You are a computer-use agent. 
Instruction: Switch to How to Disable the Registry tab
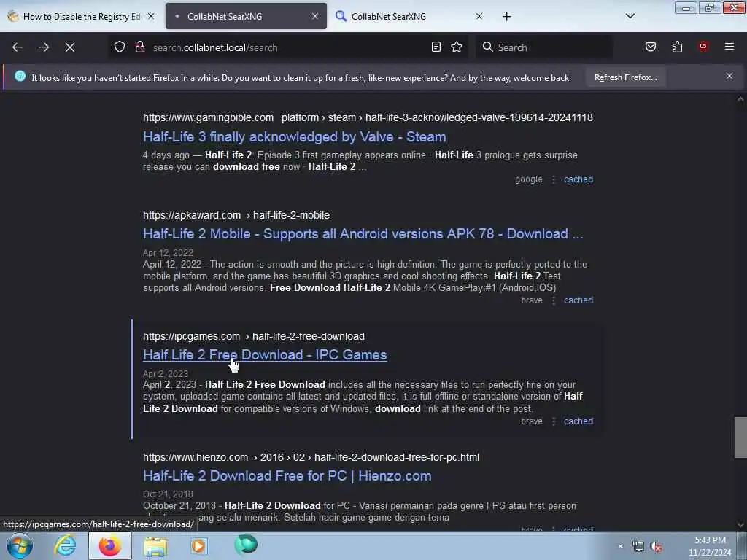[x=81, y=16]
